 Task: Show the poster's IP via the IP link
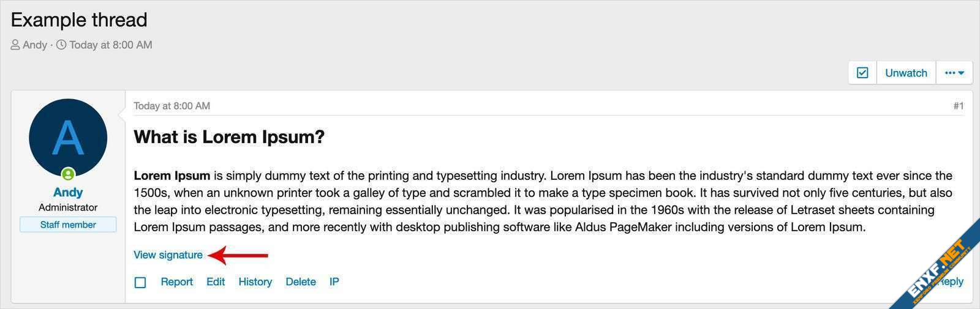pyautogui.click(x=334, y=282)
